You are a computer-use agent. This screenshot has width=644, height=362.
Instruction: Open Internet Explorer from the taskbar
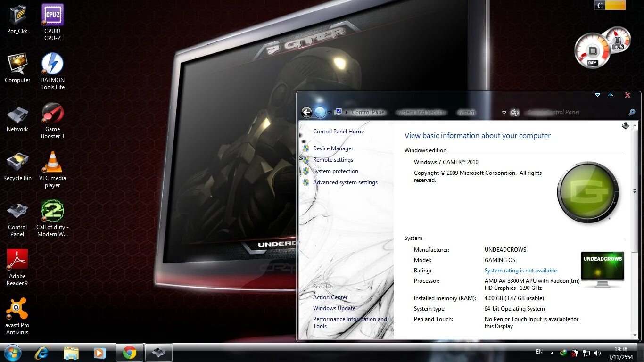click(x=42, y=353)
